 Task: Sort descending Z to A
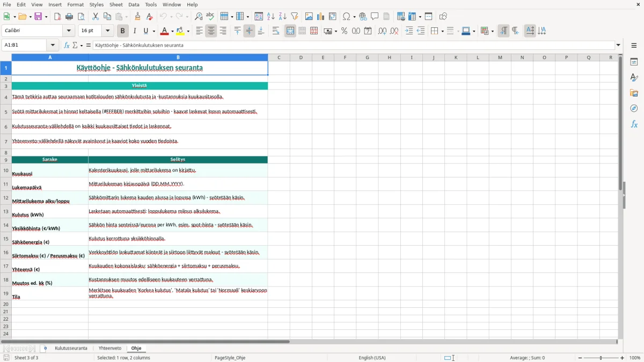283,17
